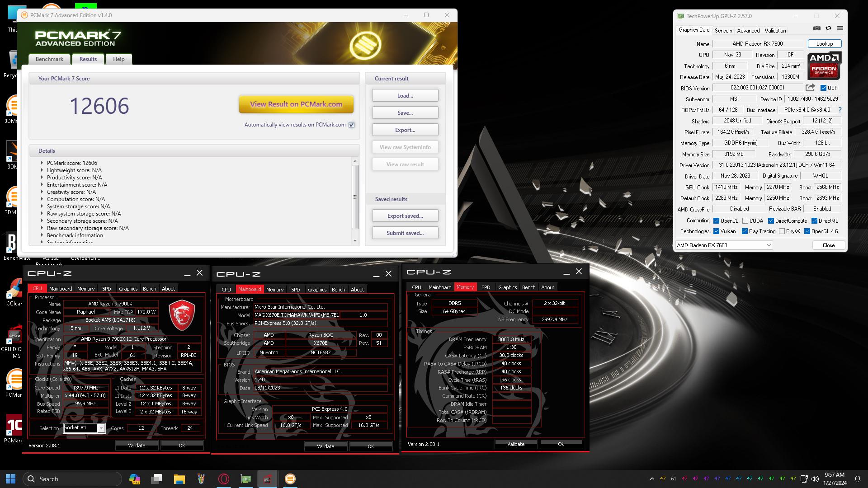Switch to CPU-Z from taskbar
The width and height of the screenshot is (868, 488).
[x=268, y=479]
